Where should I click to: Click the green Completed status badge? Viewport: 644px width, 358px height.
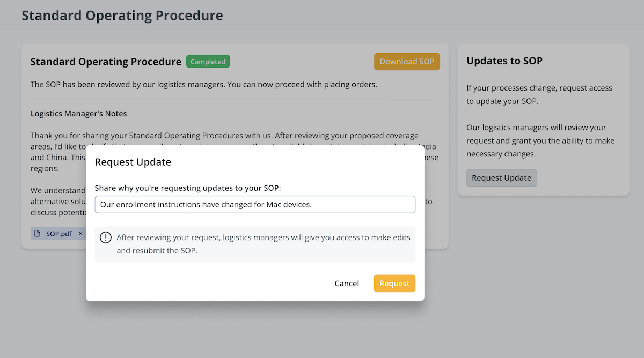208,62
